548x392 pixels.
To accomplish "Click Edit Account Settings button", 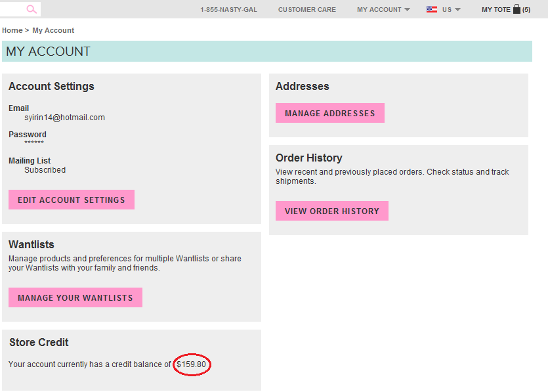I will coord(72,200).
